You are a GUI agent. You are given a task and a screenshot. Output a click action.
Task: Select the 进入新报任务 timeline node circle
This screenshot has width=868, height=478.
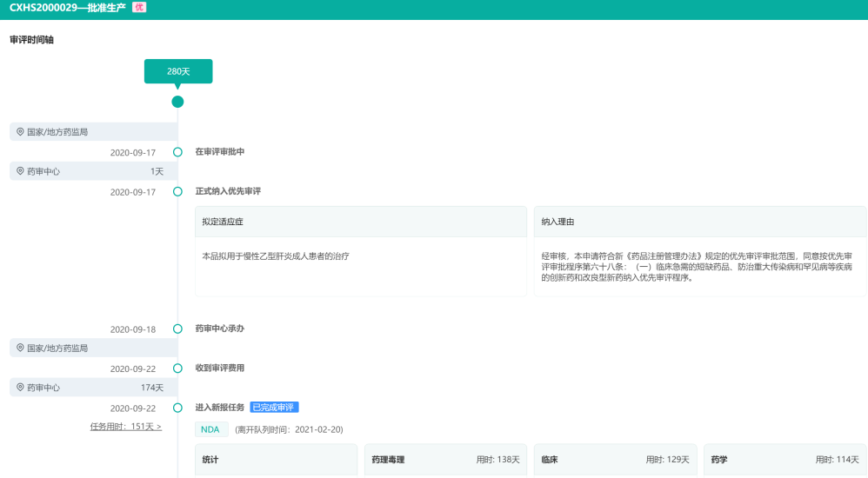tap(177, 408)
